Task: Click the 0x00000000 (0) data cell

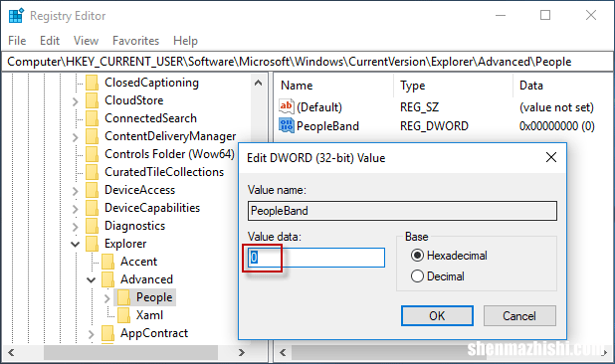Action: click(557, 126)
